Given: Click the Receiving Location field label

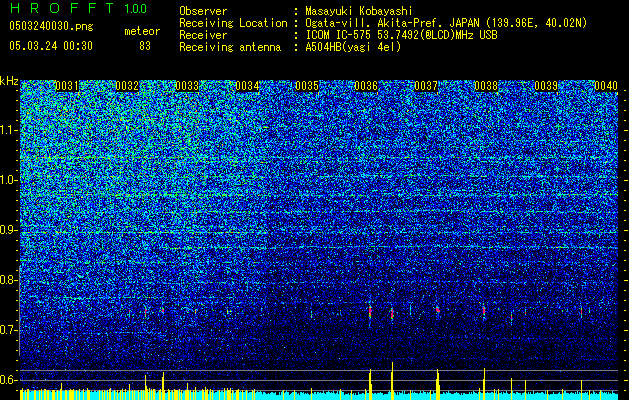Looking at the screenshot, I should [x=233, y=23].
